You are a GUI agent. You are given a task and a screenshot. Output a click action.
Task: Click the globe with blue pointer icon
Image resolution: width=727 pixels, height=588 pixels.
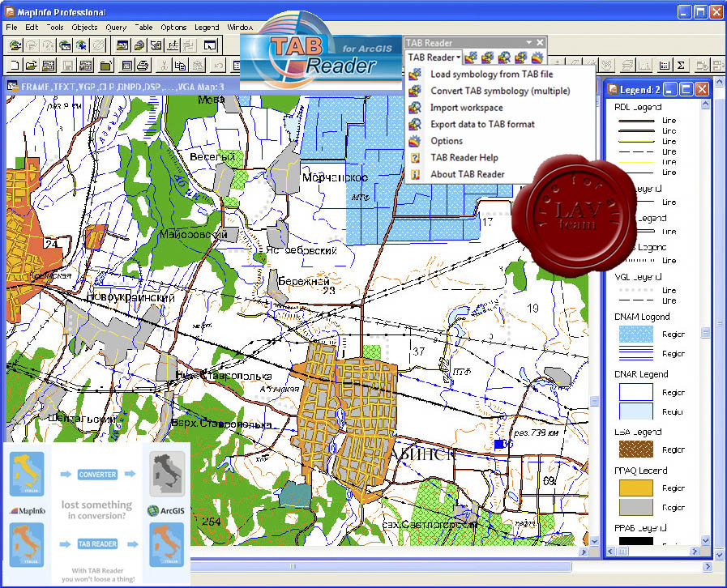82,45
